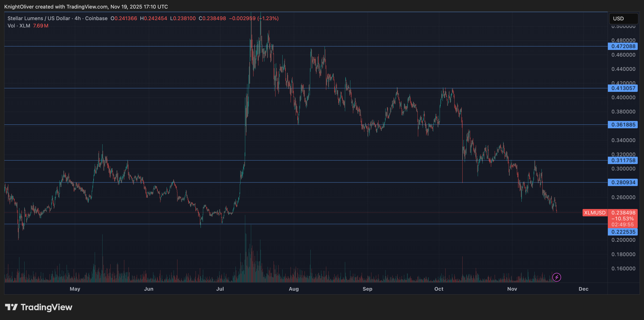Click the 4h interval in chart legend

pyautogui.click(x=77, y=18)
